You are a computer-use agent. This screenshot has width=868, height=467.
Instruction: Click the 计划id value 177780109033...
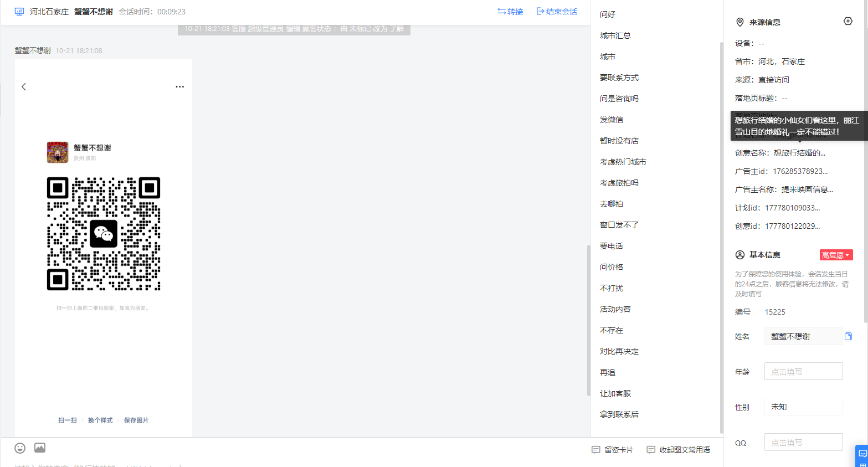point(793,208)
